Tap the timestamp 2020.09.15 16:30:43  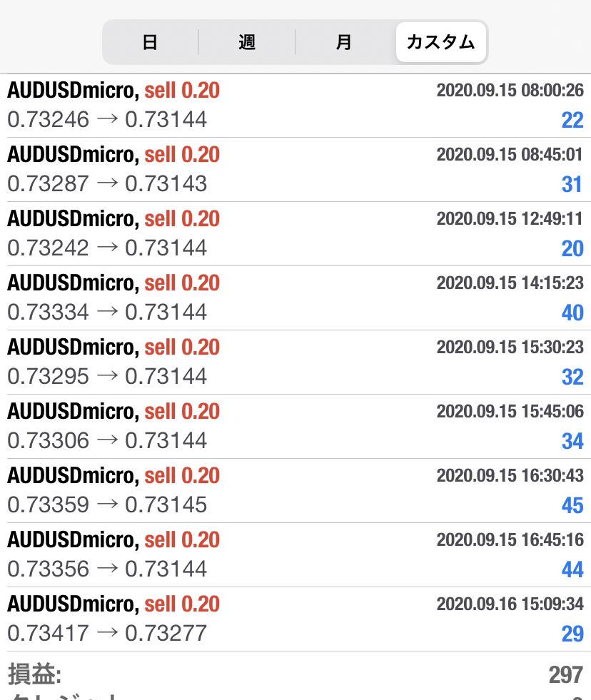coord(510,475)
